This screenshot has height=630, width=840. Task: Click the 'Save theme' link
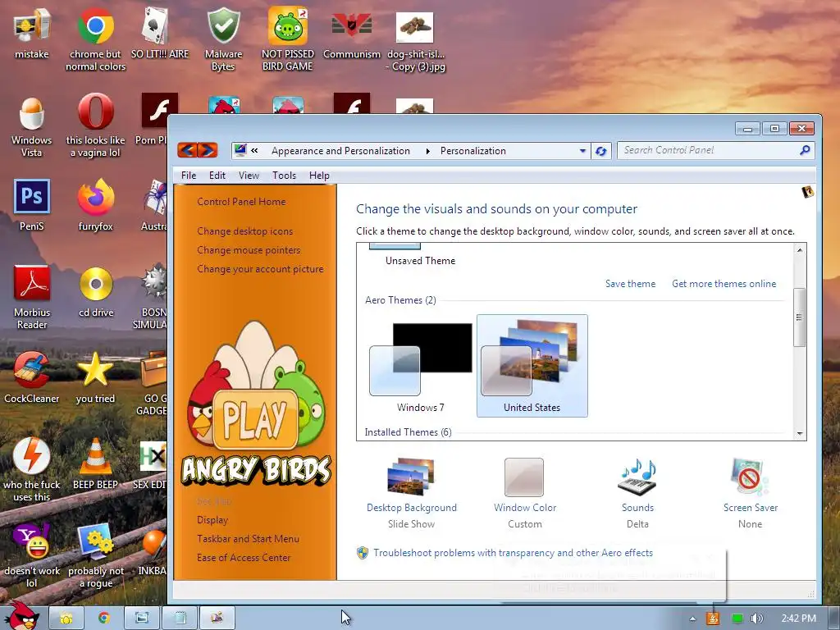[630, 283]
